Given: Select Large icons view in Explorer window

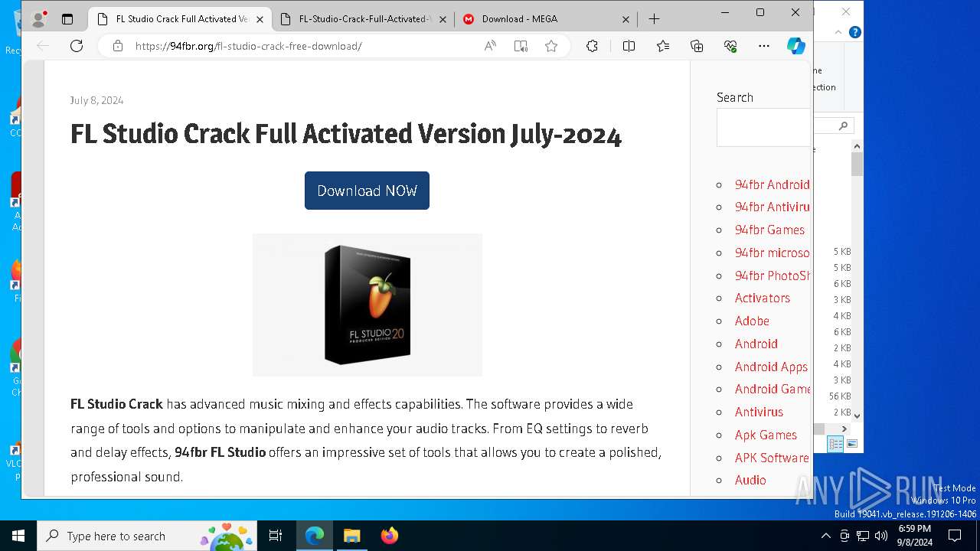Looking at the screenshot, I should tap(852, 444).
